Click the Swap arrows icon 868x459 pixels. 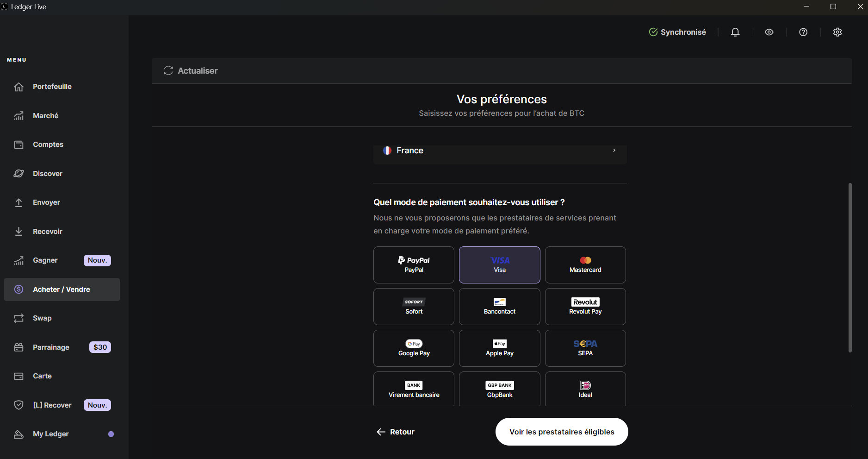[19, 318]
